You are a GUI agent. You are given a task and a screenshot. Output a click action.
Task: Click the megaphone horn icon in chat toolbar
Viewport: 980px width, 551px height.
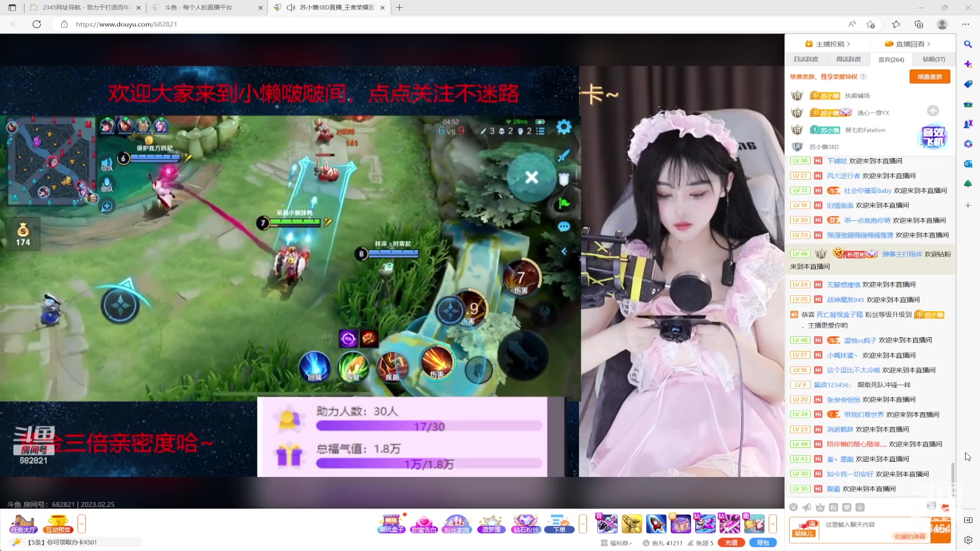coord(806,507)
